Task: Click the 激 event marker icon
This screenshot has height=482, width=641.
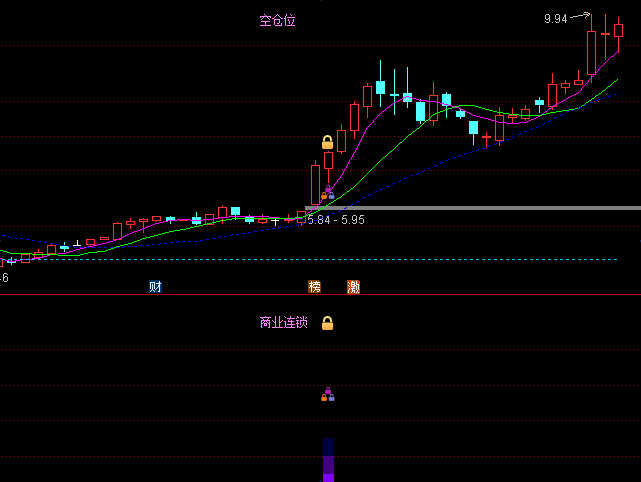Action: (353, 287)
